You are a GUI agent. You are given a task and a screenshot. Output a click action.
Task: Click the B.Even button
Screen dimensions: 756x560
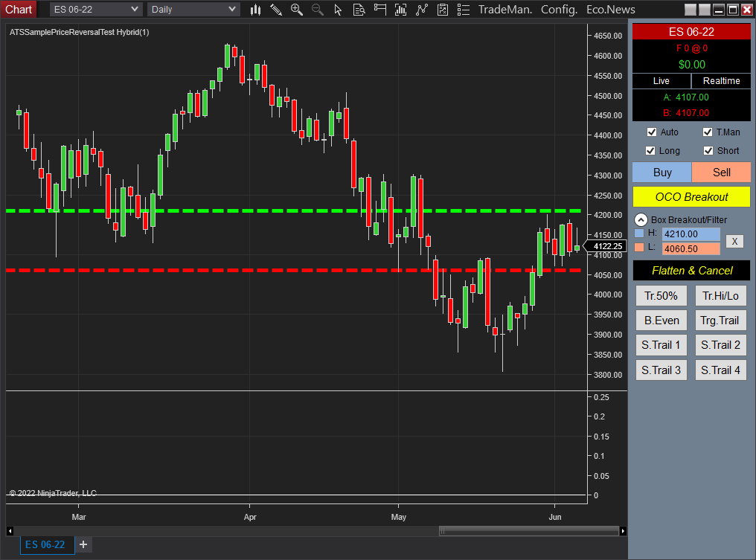[x=661, y=321]
